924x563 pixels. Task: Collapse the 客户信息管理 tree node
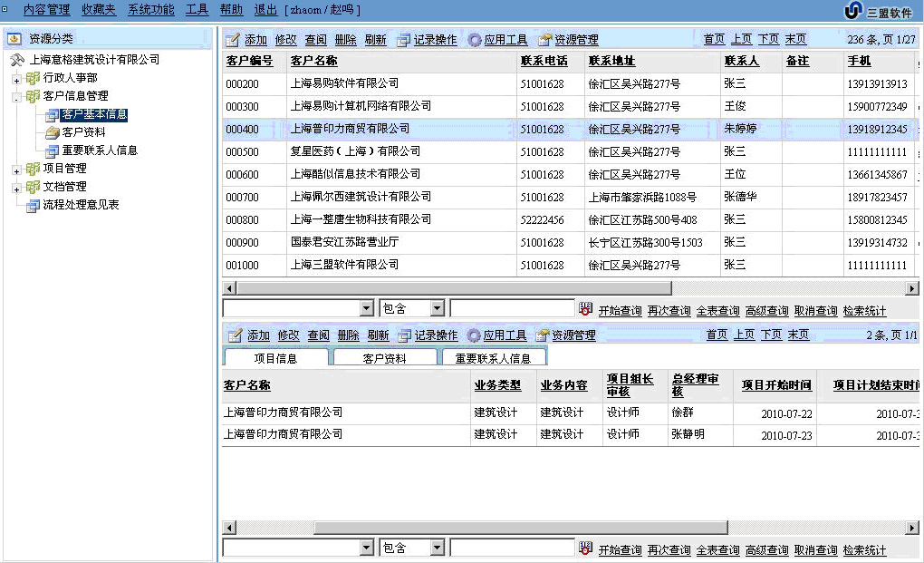[x=16, y=97]
